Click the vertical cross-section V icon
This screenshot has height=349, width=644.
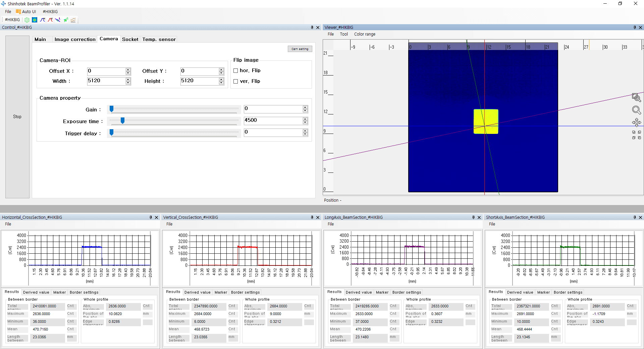(50, 20)
